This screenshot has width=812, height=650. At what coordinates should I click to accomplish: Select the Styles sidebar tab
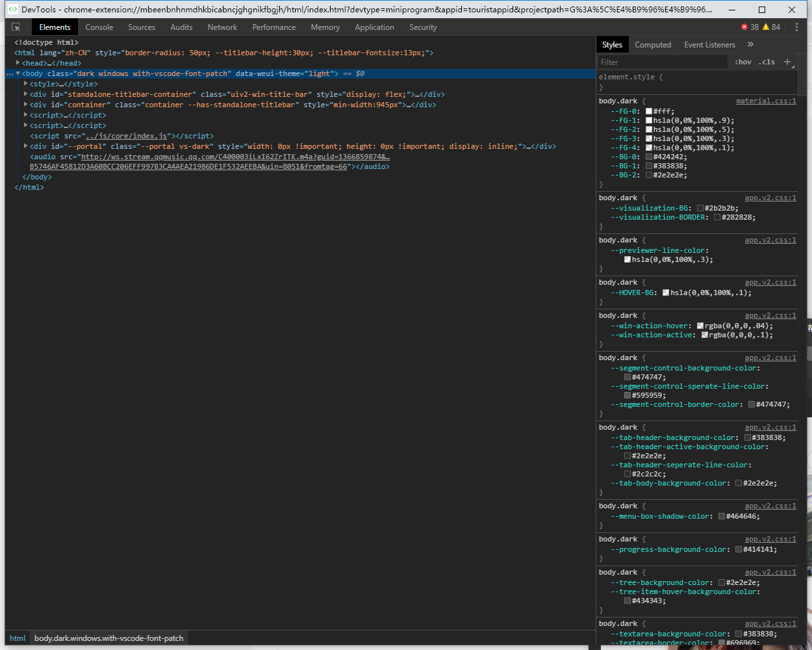point(612,45)
